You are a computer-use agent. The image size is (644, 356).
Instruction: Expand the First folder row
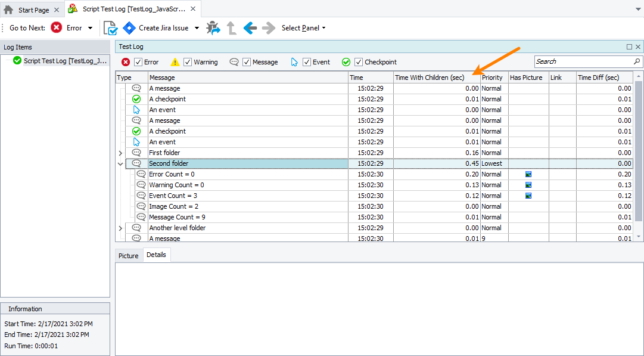click(x=120, y=153)
